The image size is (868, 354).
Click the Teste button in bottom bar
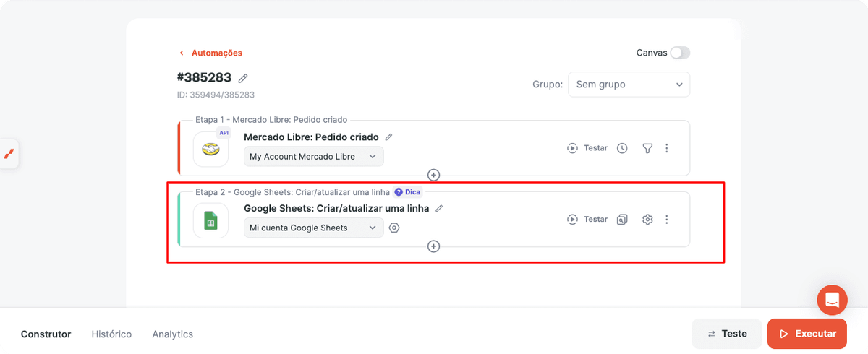727,334
